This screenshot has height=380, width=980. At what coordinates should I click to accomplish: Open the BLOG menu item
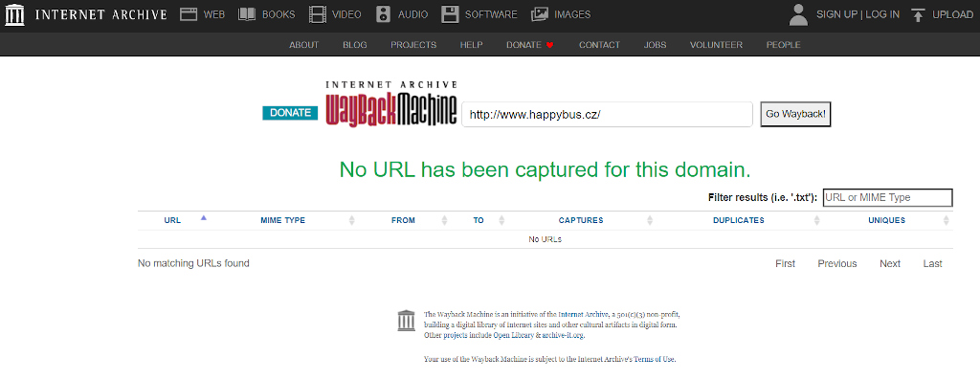(x=355, y=45)
